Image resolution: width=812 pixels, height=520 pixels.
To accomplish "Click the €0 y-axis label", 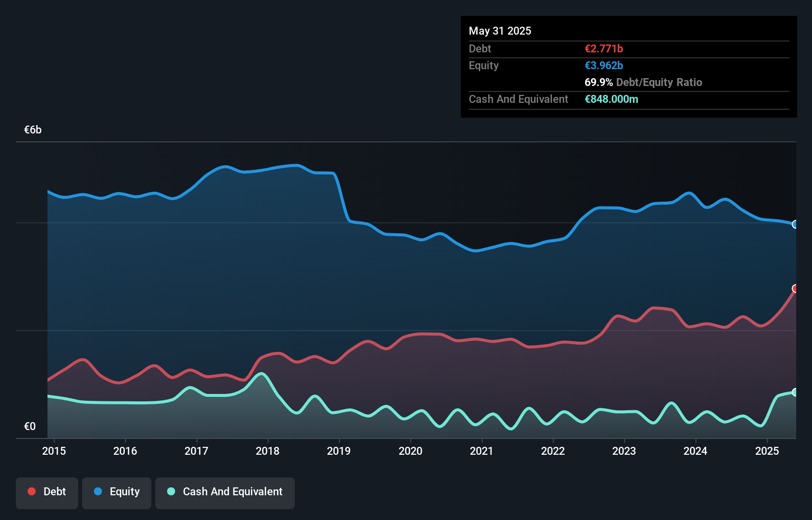I will 30,426.
